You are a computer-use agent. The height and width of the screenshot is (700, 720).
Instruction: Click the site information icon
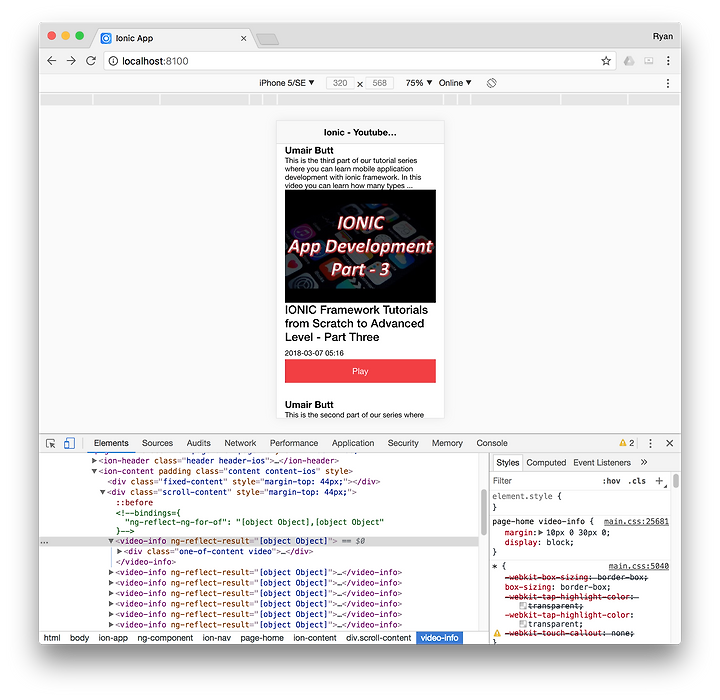pyautogui.click(x=113, y=61)
